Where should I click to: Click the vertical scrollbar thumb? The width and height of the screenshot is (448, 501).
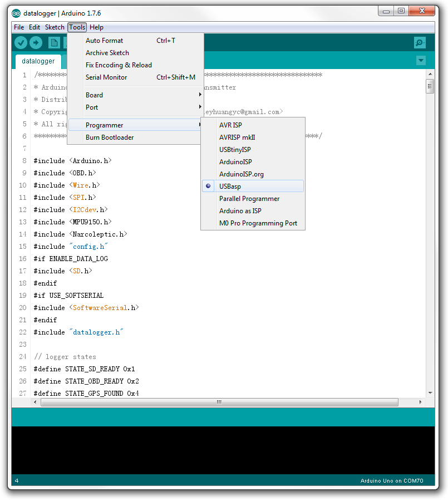tap(430, 86)
